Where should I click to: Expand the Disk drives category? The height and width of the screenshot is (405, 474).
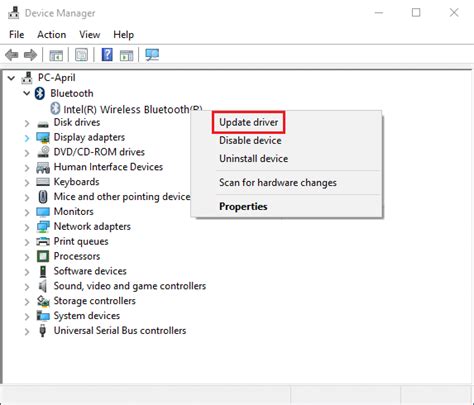pyautogui.click(x=27, y=123)
